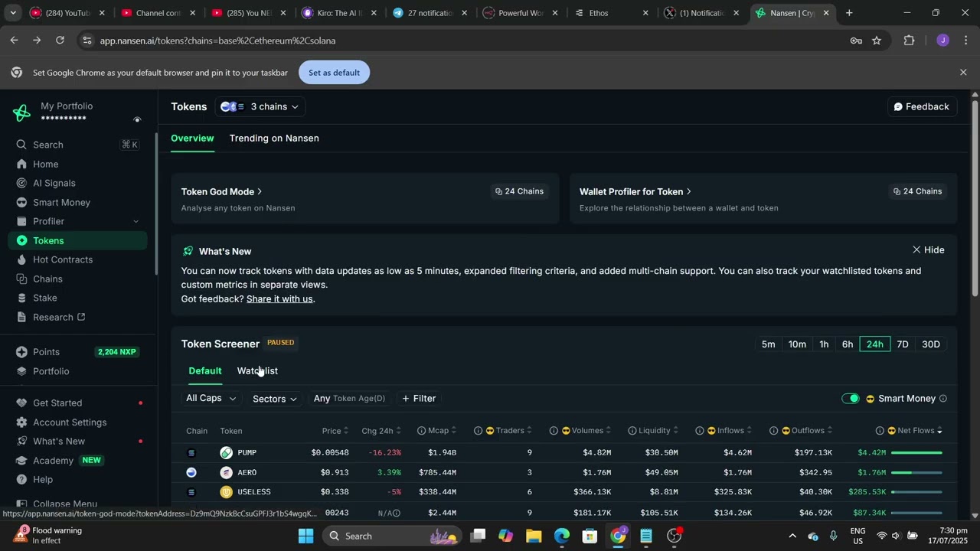The width and height of the screenshot is (980, 551).
Task: Select the 5m timeframe
Action: (x=768, y=344)
